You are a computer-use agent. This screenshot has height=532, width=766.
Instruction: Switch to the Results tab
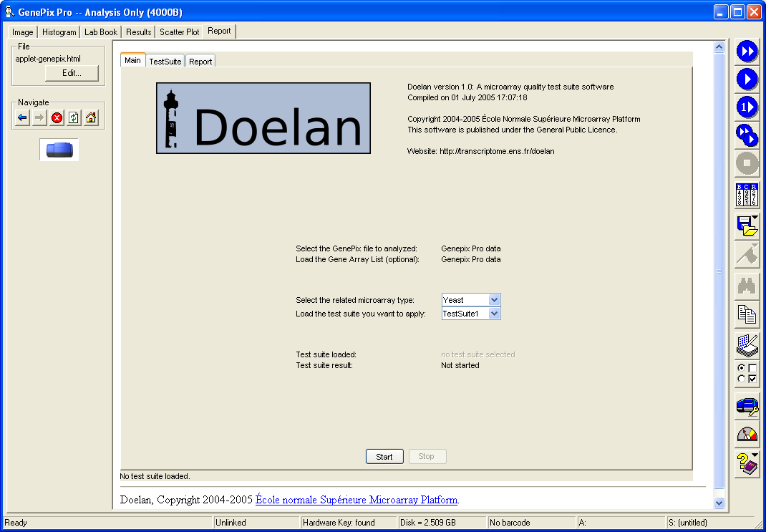[138, 32]
